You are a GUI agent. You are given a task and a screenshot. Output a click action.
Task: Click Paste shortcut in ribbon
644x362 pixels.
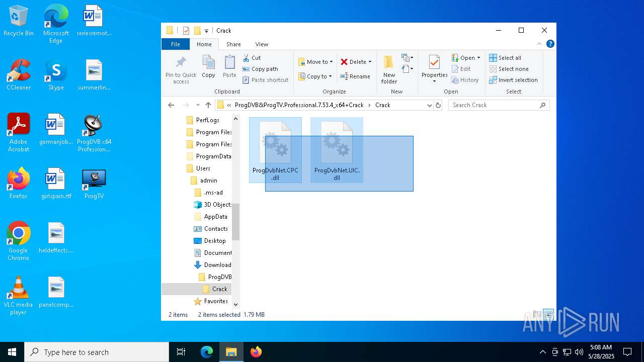tap(266, 80)
